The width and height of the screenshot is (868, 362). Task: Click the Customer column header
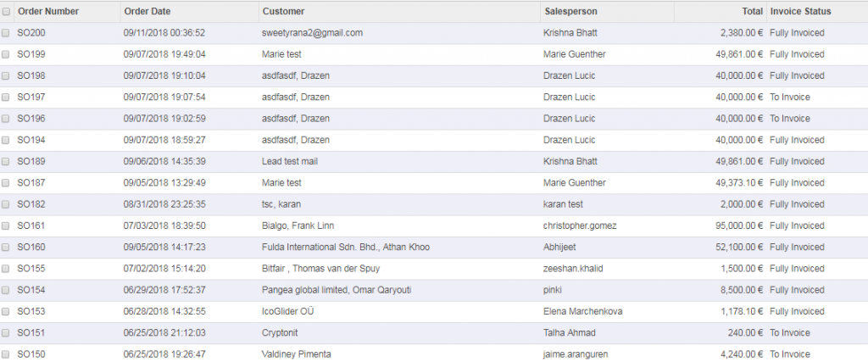tap(284, 12)
